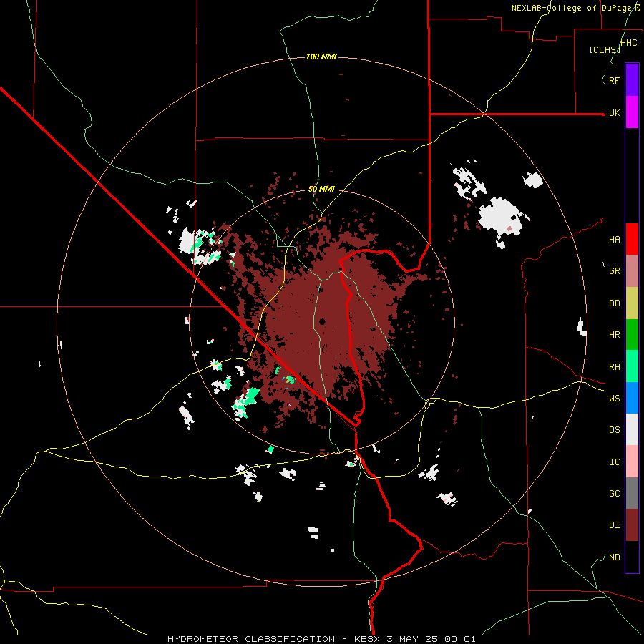Click the red HA legend swatch
644x644 pixels.
(x=632, y=239)
